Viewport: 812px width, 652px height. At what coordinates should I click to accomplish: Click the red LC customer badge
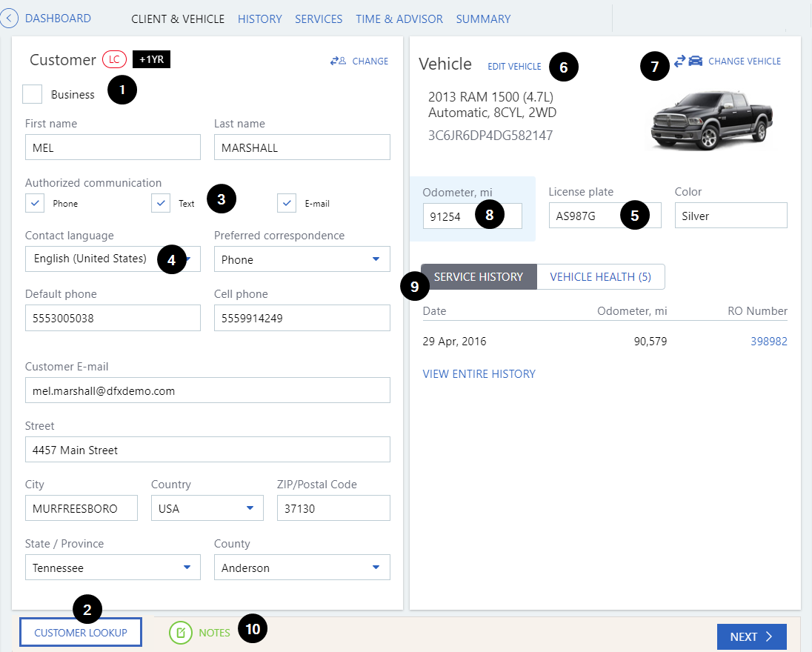coord(114,60)
